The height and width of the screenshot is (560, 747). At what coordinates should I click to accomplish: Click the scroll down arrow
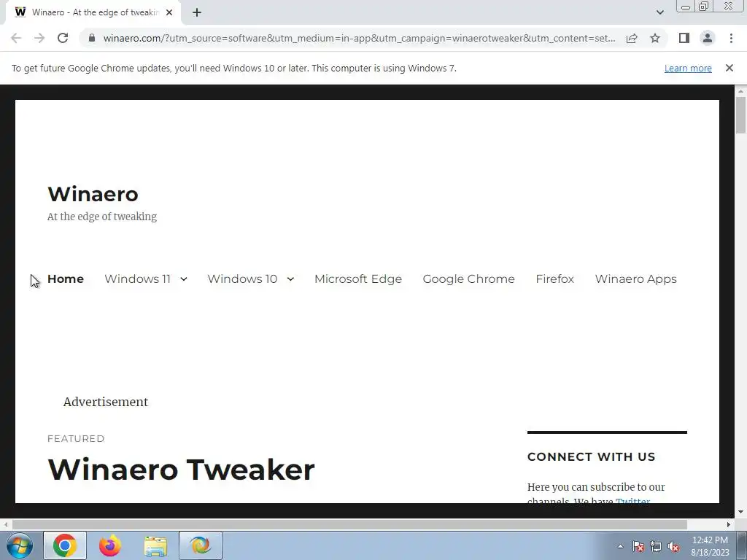[x=740, y=512]
